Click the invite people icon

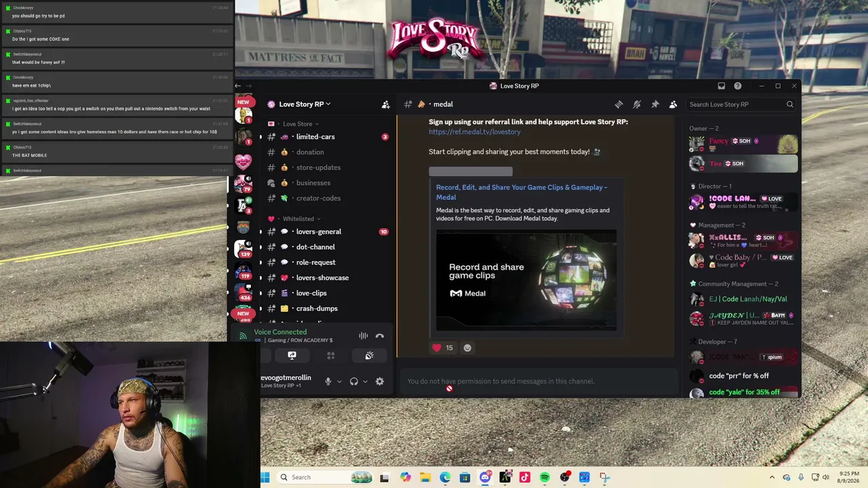(386, 104)
